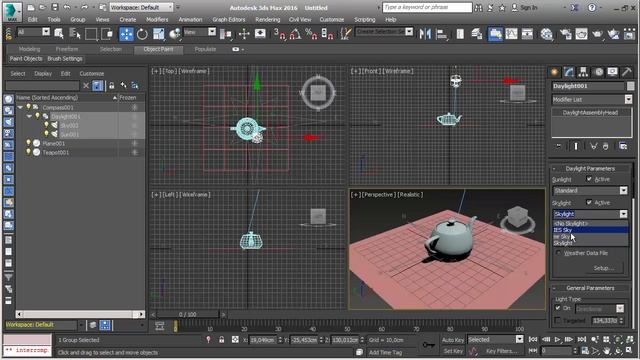This screenshot has width=640, height=360.
Task: Click the Key Filters... button
Action: pos(501,351)
